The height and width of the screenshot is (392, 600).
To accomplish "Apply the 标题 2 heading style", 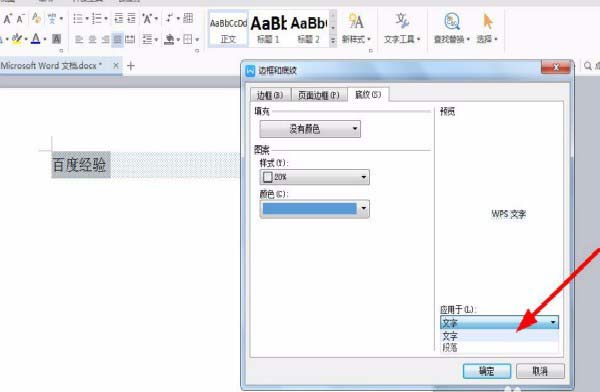I will coord(308,30).
